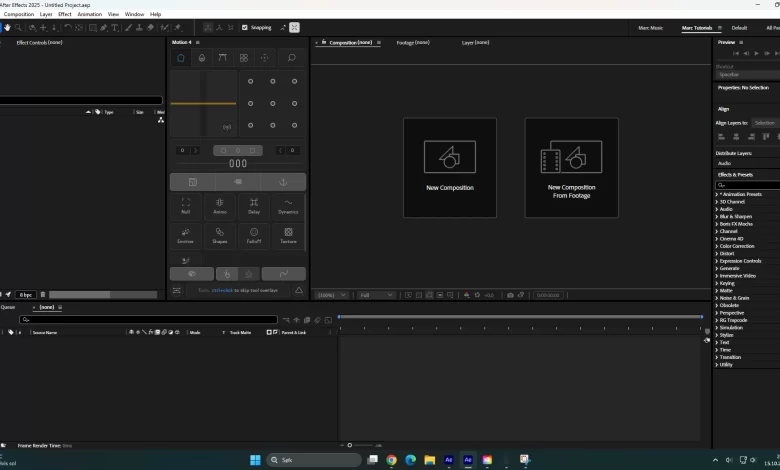Open the Full resolution dropdown
The width and height of the screenshot is (780, 470).
point(376,295)
